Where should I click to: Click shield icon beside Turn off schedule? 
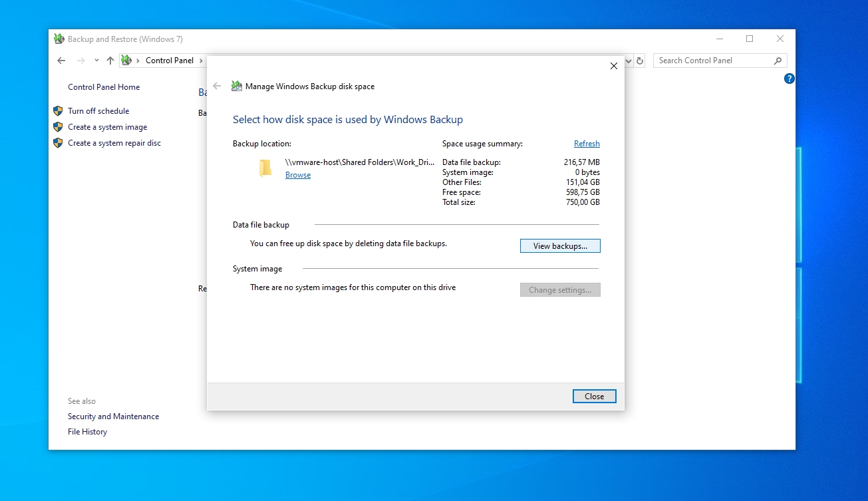(x=58, y=111)
